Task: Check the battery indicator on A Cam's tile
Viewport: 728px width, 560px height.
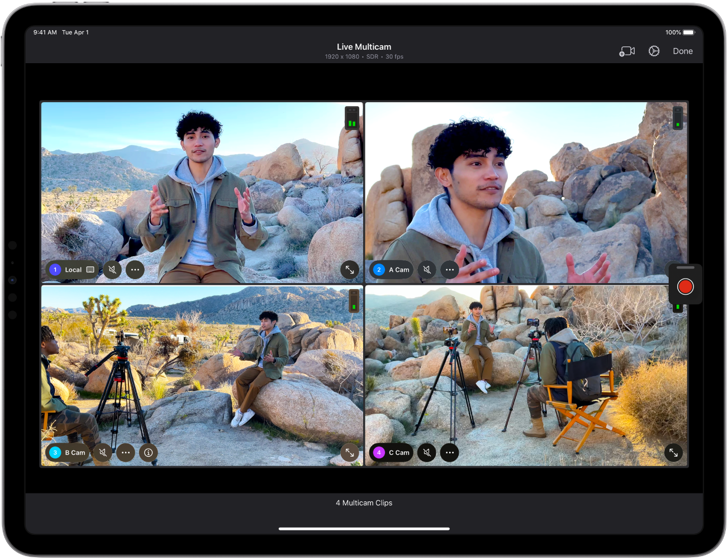Action: [678, 118]
